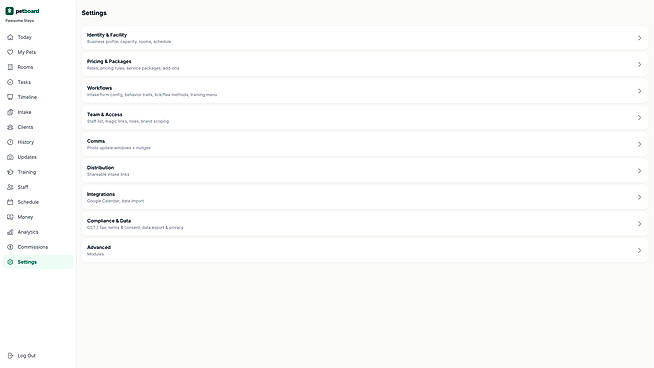Expand Compliance & Data chevron

639,224
